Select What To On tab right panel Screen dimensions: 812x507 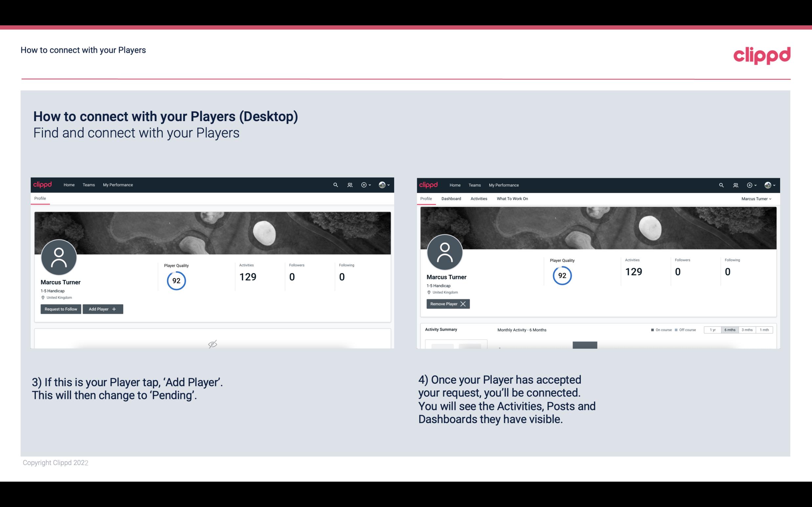[x=512, y=198]
